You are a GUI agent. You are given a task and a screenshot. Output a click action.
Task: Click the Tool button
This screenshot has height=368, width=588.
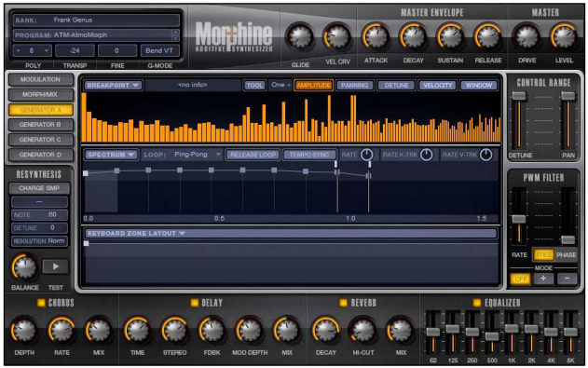(x=254, y=85)
